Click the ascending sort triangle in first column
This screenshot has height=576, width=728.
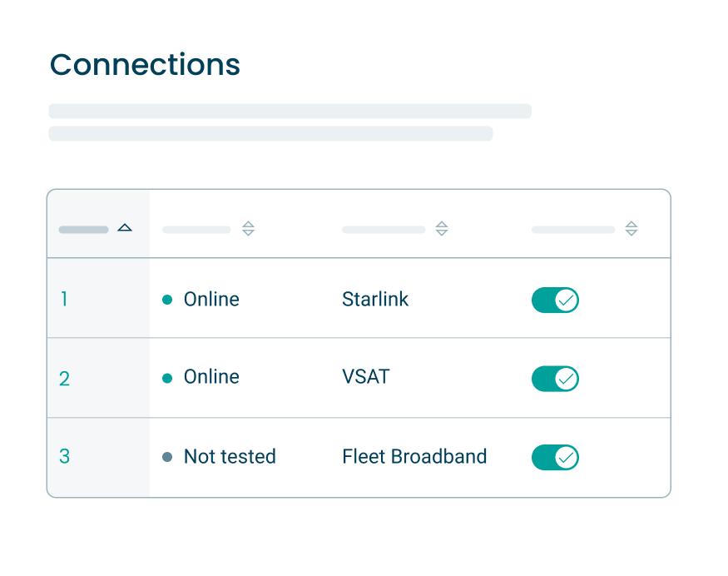coord(125,226)
